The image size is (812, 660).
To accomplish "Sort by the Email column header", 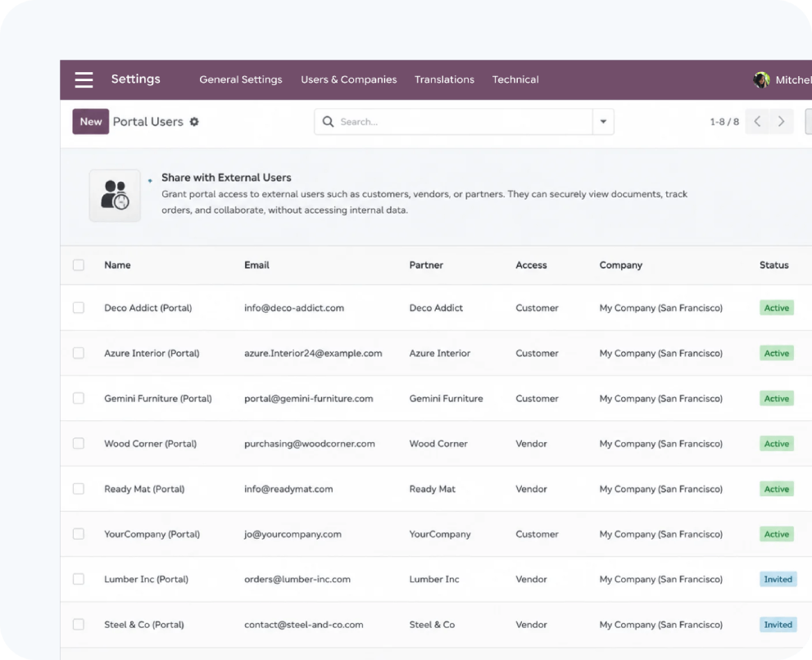I will pyautogui.click(x=256, y=265).
